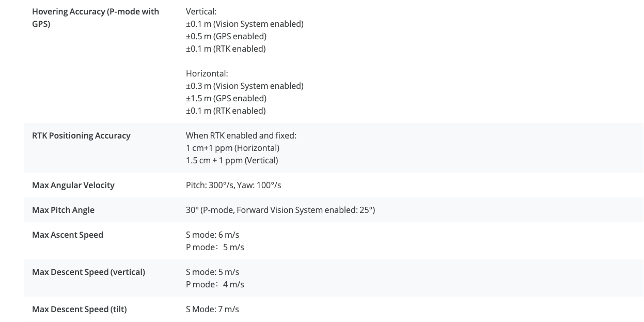Click the ±0.3 m (Vision System enabled) value
The image size is (644, 322).
coord(245,86)
